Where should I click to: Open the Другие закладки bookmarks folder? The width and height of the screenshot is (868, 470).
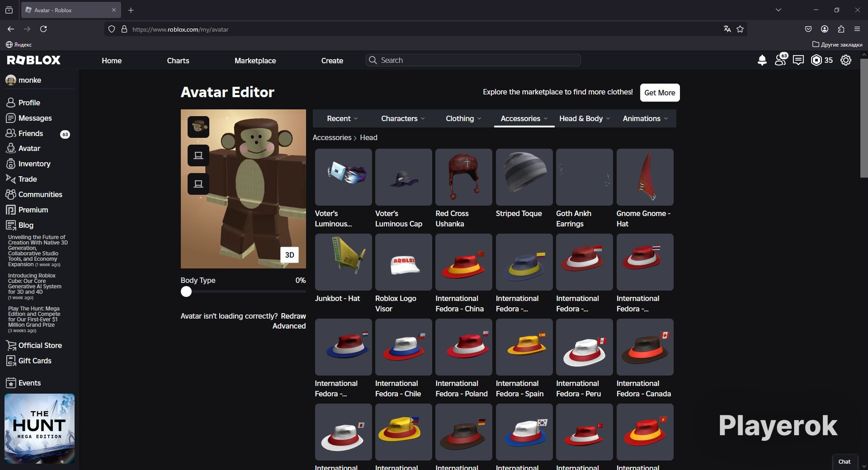tap(837, 45)
